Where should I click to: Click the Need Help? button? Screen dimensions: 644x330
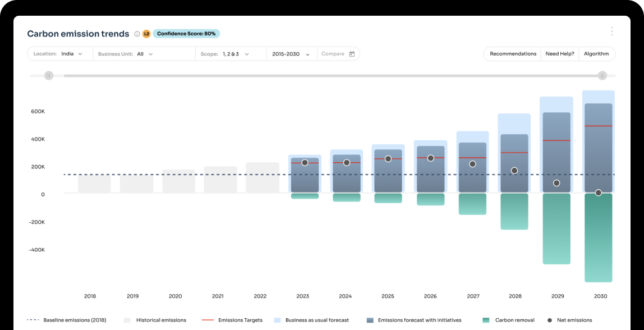559,53
